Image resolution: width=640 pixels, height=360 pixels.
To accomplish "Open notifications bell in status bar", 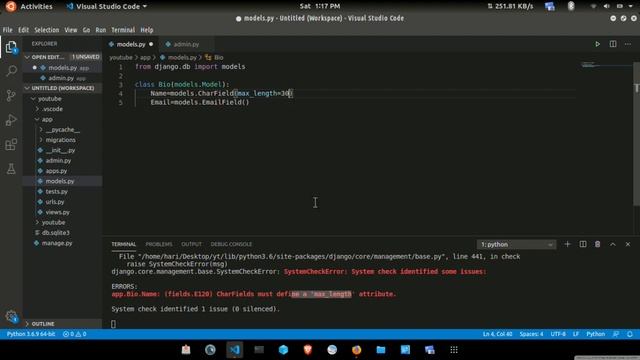I will (x=630, y=334).
